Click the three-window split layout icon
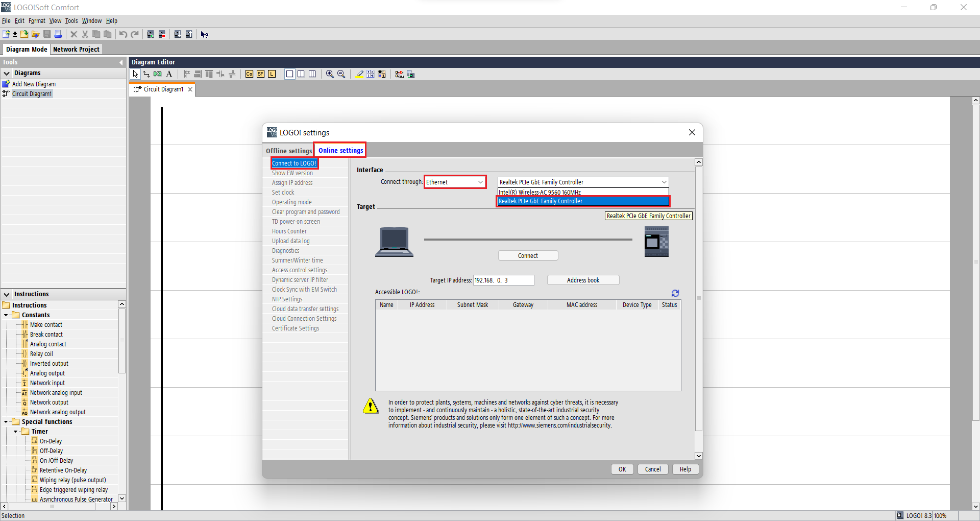The width and height of the screenshot is (980, 521). (312, 74)
